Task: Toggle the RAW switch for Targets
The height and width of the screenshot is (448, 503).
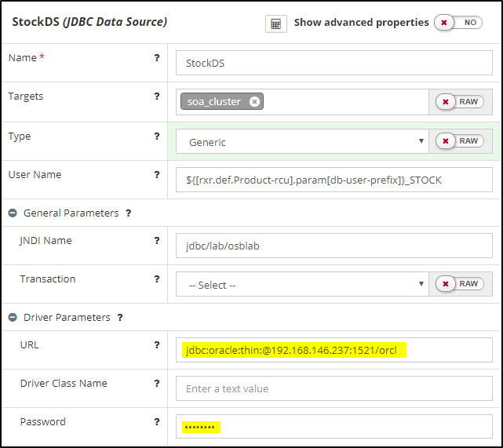Action: point(461,102)
